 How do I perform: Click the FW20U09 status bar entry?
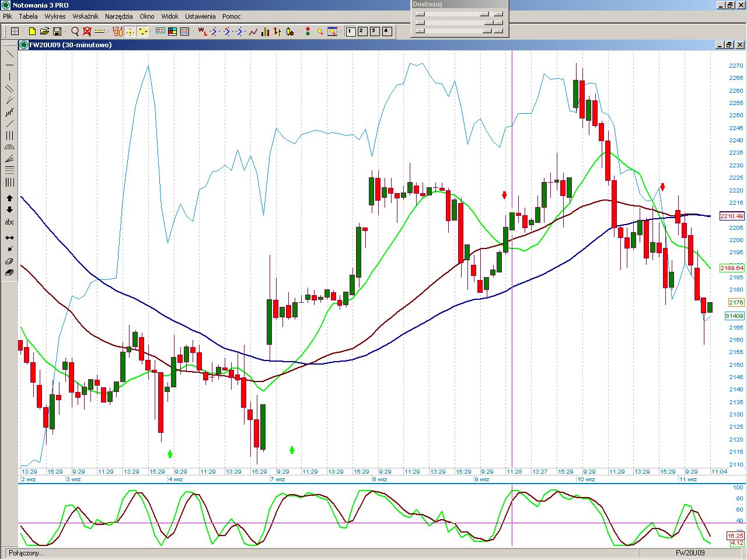pyautogui.click(x=690, y=553)
